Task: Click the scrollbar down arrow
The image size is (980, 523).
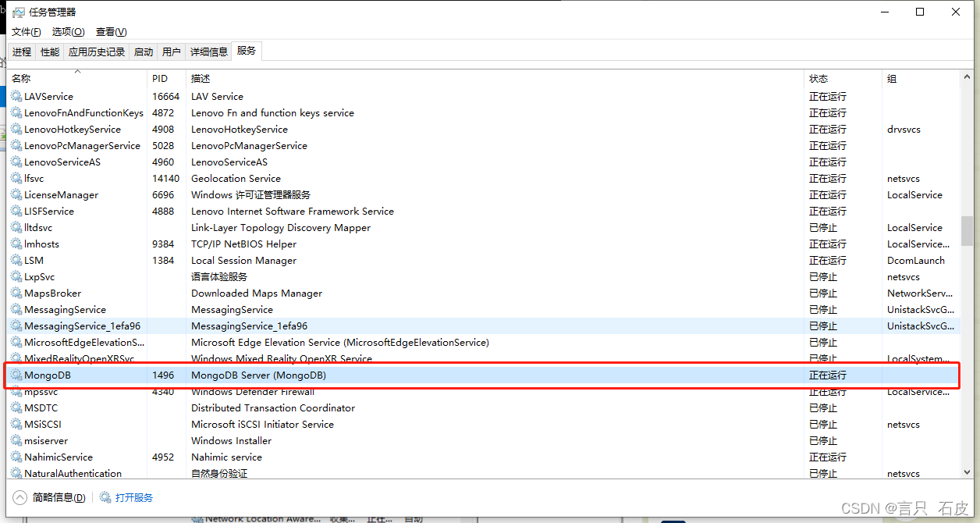Action: 967,471
